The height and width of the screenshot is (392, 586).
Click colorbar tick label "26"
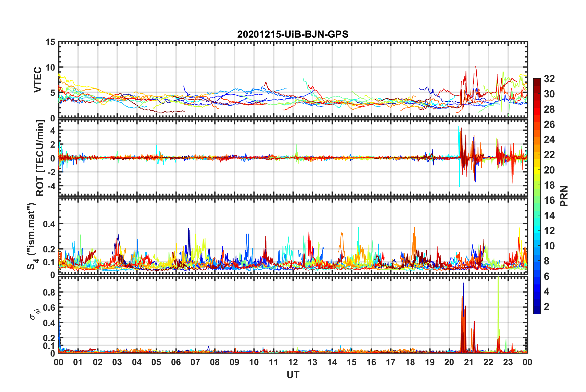click(x=549, y=125)
